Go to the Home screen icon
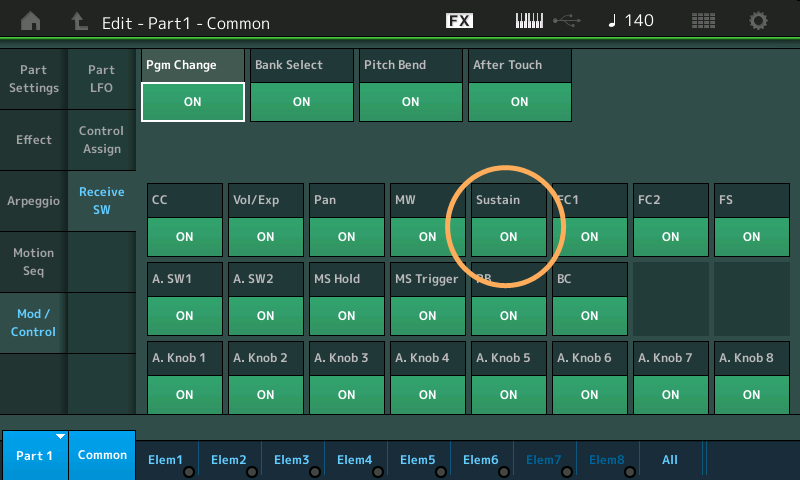 [x=31, y=21]
